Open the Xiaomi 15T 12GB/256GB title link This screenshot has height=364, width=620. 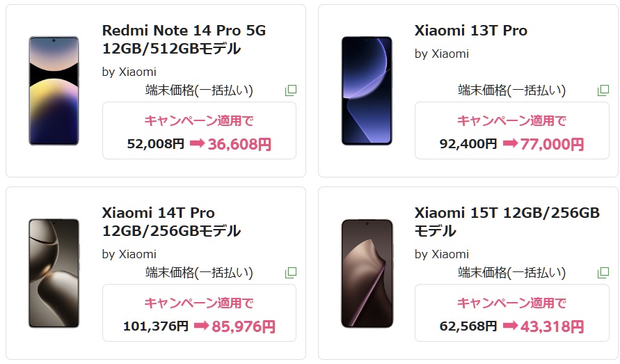507,221
